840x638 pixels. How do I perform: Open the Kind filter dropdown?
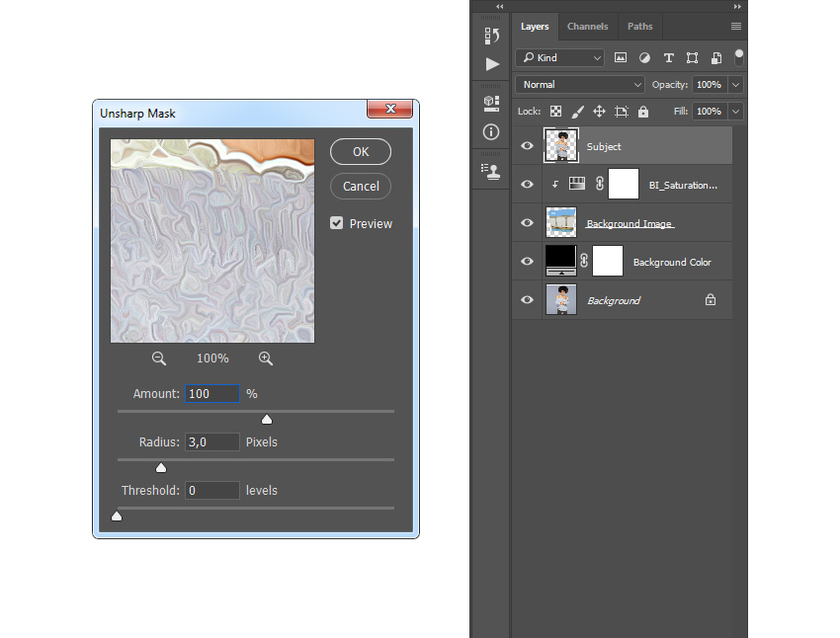coord(560,58)
